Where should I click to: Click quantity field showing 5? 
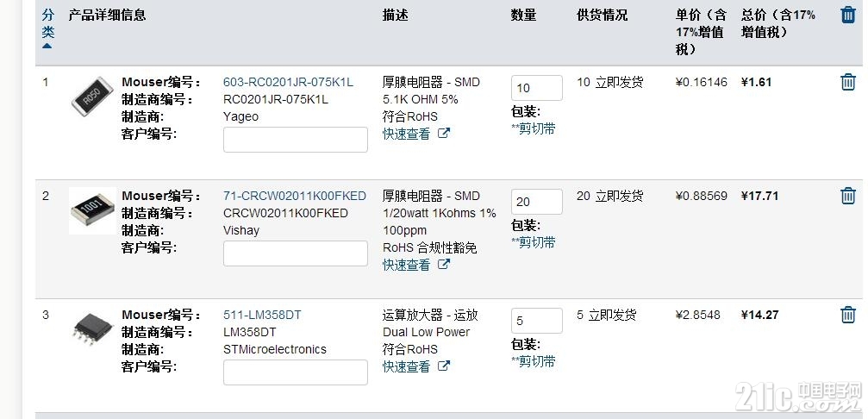(537, 321)
